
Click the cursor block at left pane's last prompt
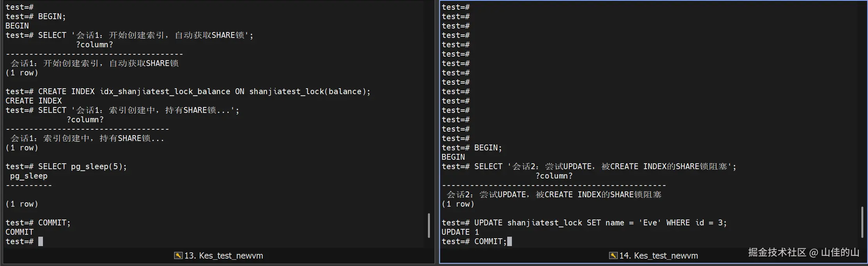[41, 241]
